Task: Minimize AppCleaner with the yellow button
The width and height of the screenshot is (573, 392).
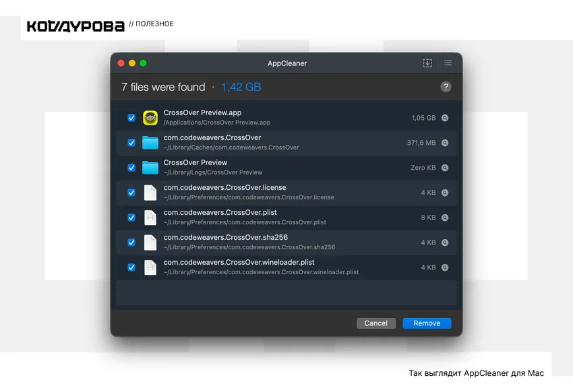Action: (x=132, y=63)
